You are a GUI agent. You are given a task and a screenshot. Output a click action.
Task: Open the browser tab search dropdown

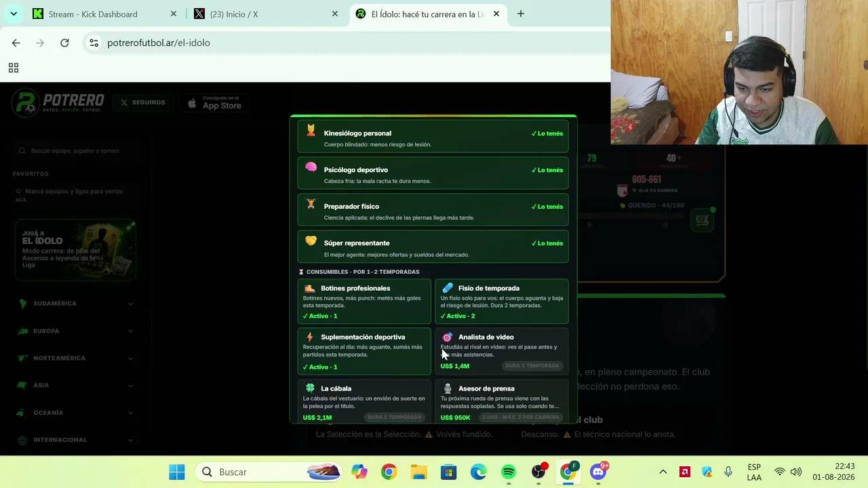click(14, 14)
